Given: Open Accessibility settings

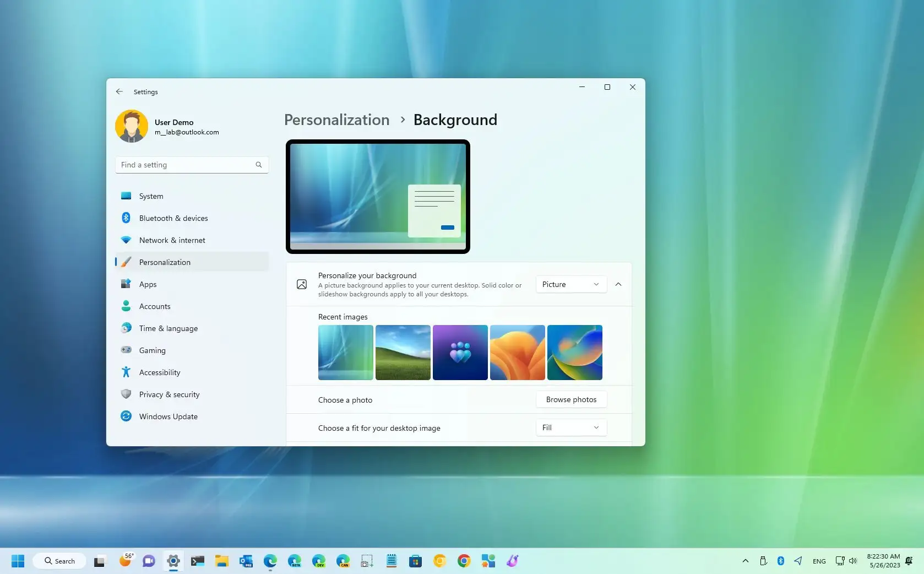Looking at the screenshot, I should click(192, 372).
